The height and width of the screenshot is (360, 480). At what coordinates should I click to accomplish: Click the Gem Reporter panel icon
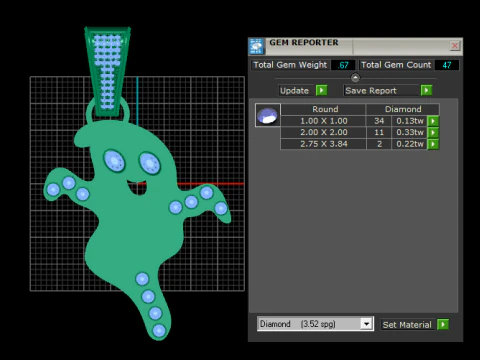coord(256,46)
